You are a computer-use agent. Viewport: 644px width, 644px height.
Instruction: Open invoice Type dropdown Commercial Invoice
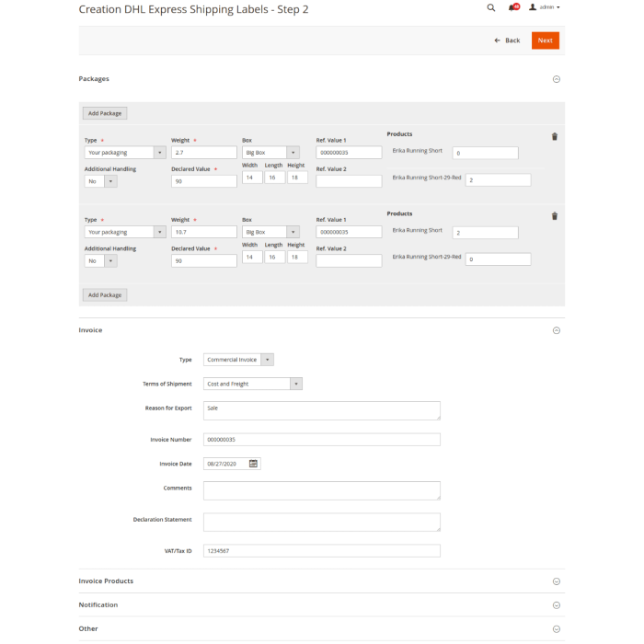[238, 360]
